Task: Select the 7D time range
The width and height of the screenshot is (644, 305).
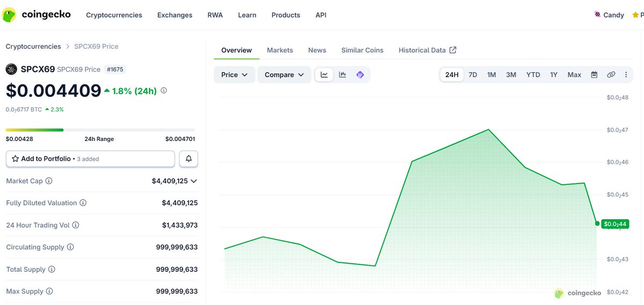Action: tap(473, 75)
